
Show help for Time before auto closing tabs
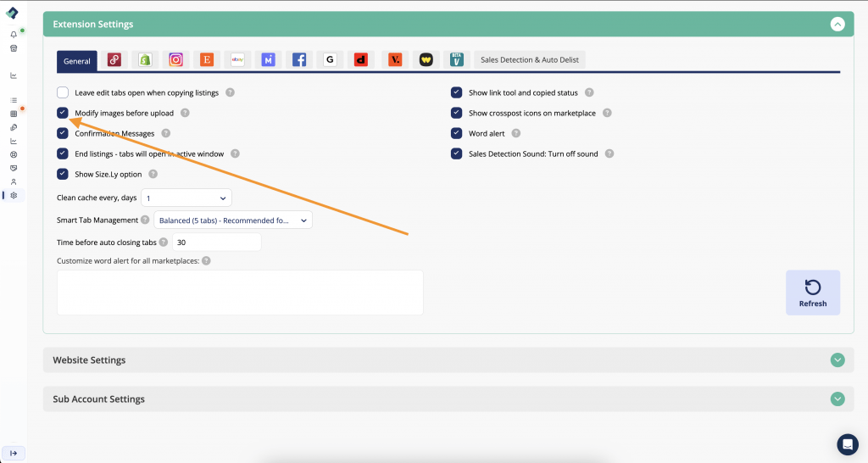pos(164,242)
